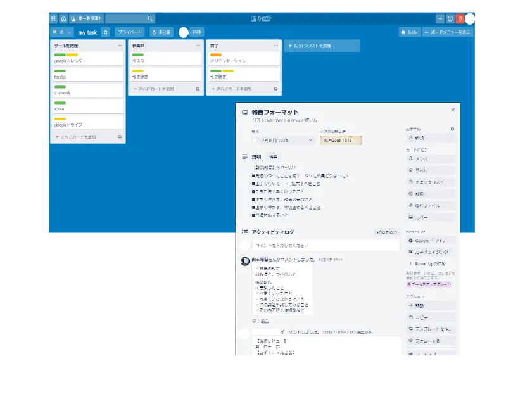Focus the header search box

click(x=130, y=18)
